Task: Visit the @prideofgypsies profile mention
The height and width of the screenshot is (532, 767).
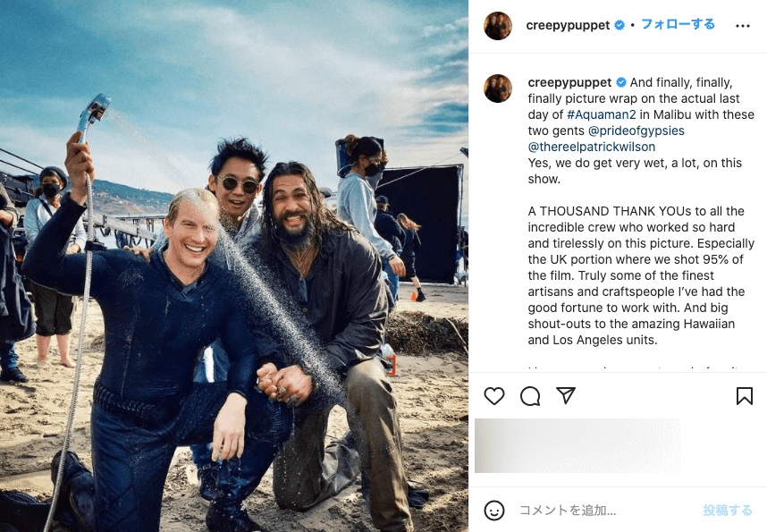Action: tap(636, 131)
